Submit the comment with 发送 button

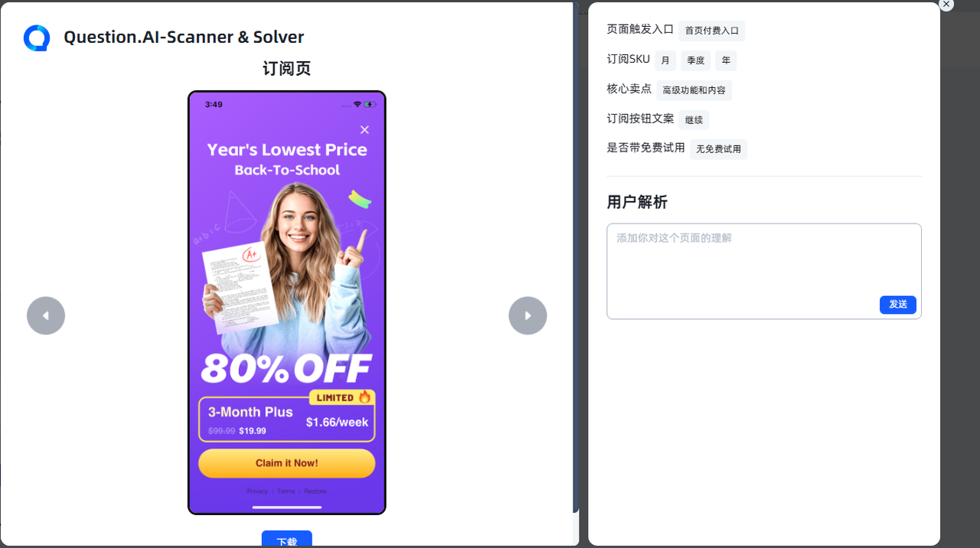[898, 305]
